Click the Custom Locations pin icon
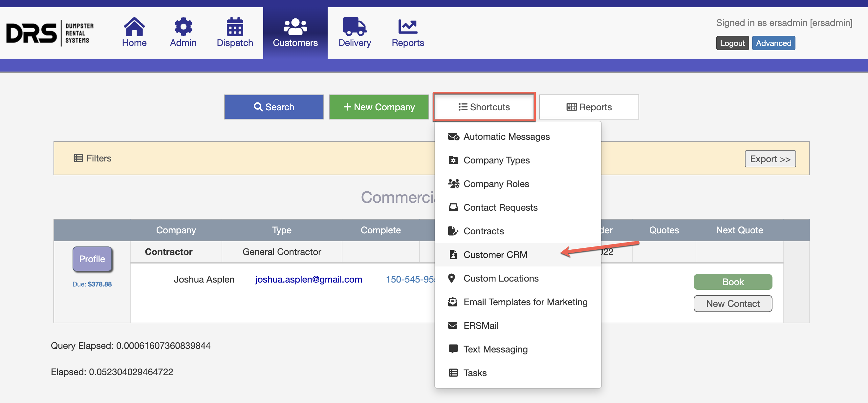 452,278
